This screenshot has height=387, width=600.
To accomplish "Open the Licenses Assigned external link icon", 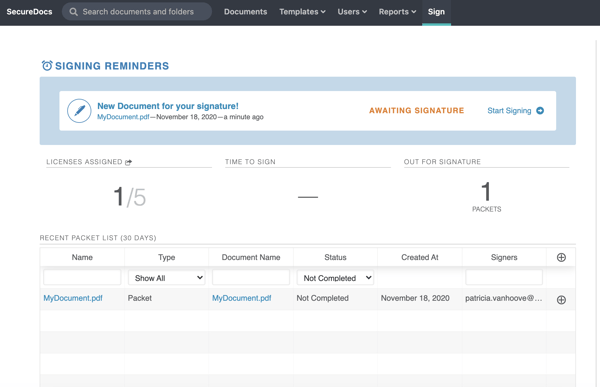I will (128, 162).
